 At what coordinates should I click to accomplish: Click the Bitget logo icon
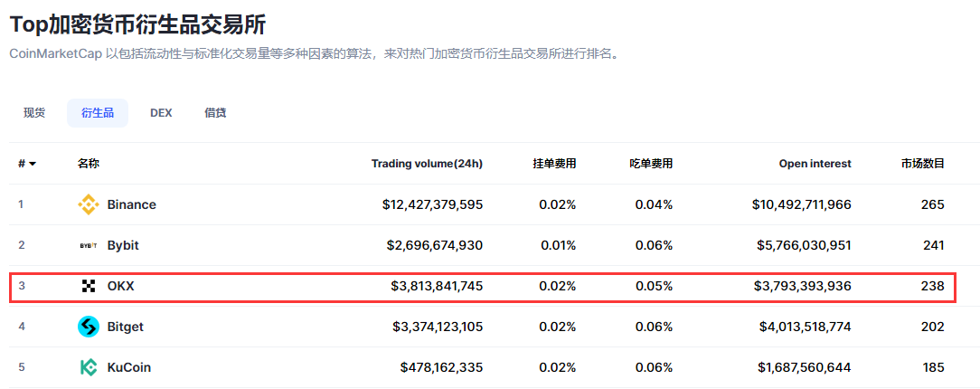click(88, 327)
